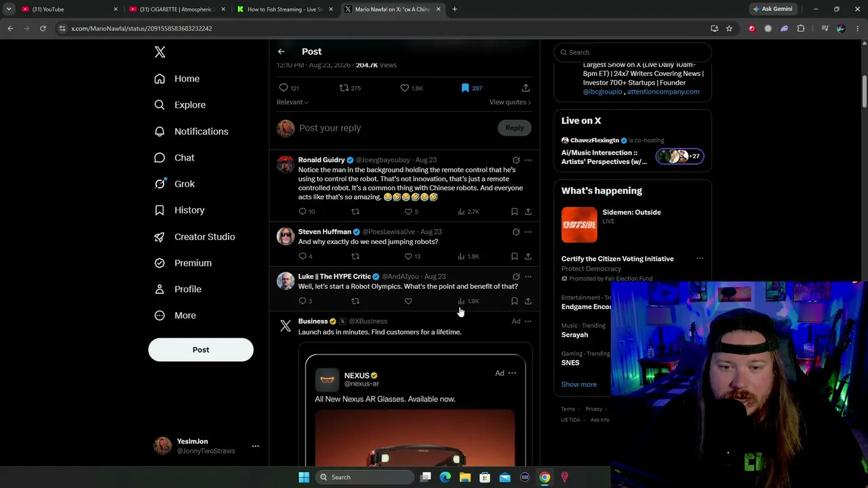Bookmark Steven Huffman's reply
868x488 pixels.
[x=515, y=257]
